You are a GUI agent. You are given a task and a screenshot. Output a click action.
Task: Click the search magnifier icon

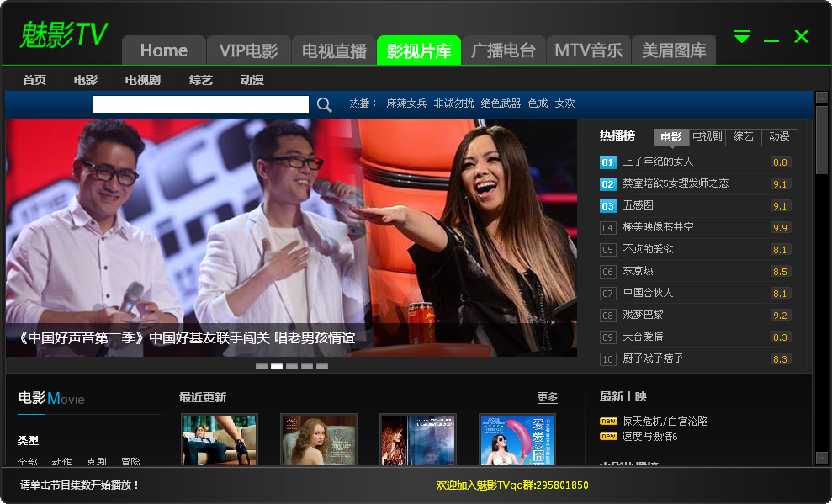click(x=324, y=104)
